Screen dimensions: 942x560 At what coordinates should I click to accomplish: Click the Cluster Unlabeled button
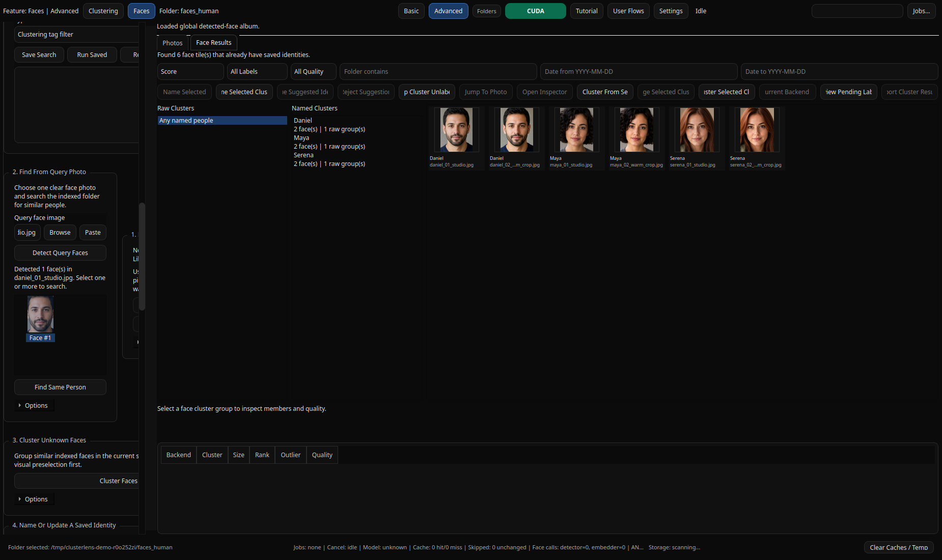pos(427,92)
